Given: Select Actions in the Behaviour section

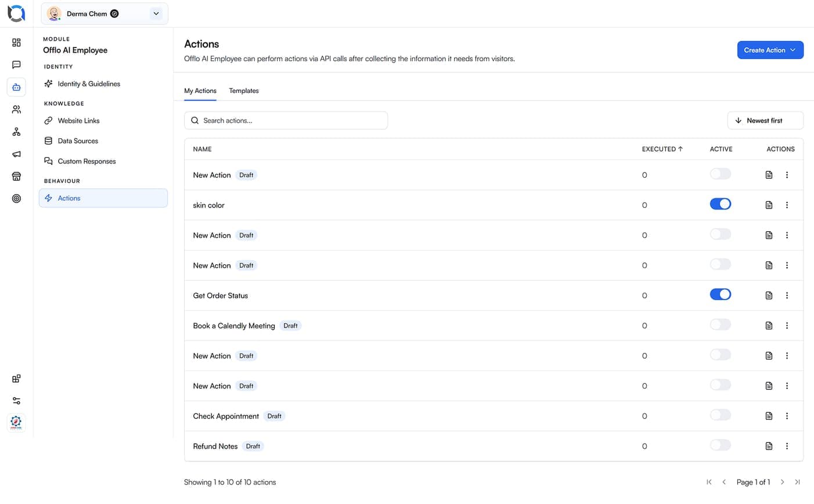Looking at the screenshot, I should coord(103,198).
